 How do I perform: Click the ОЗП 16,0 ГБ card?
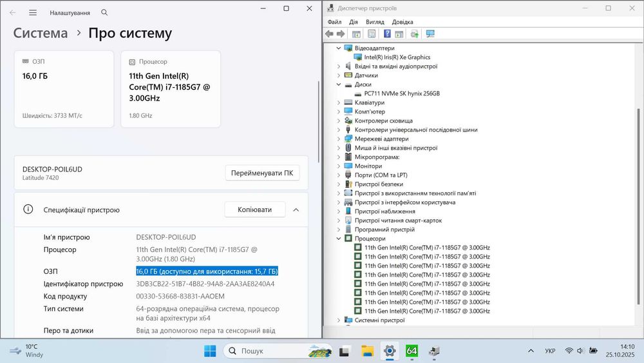pyautogui.click(x=64, y=89)
